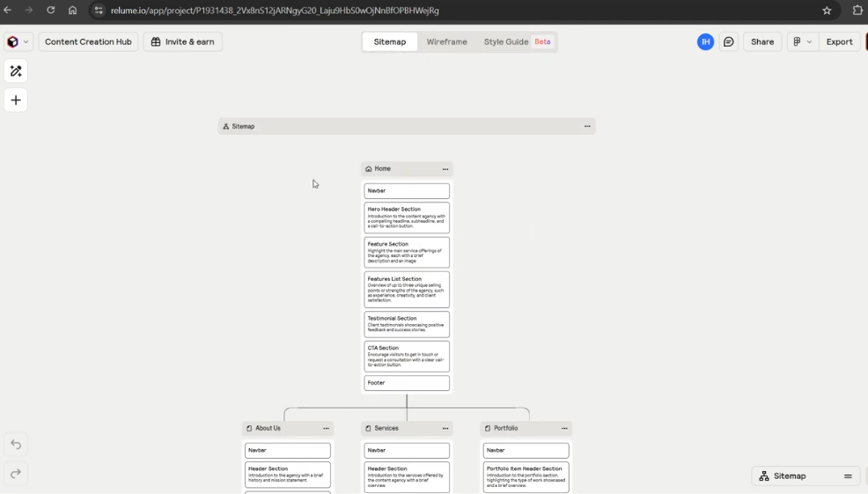Click the relume.io URL in the address bar

click(275, 11)
